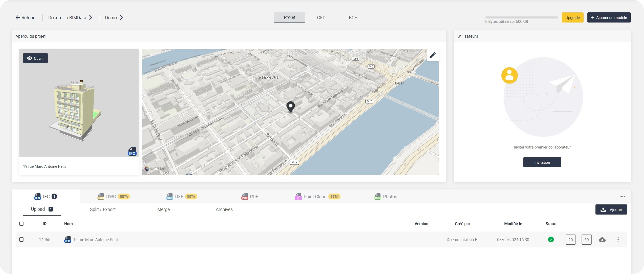Click Ouvrir with the eye icon
This screenshot has height=274, width=644.
[35, 58]
